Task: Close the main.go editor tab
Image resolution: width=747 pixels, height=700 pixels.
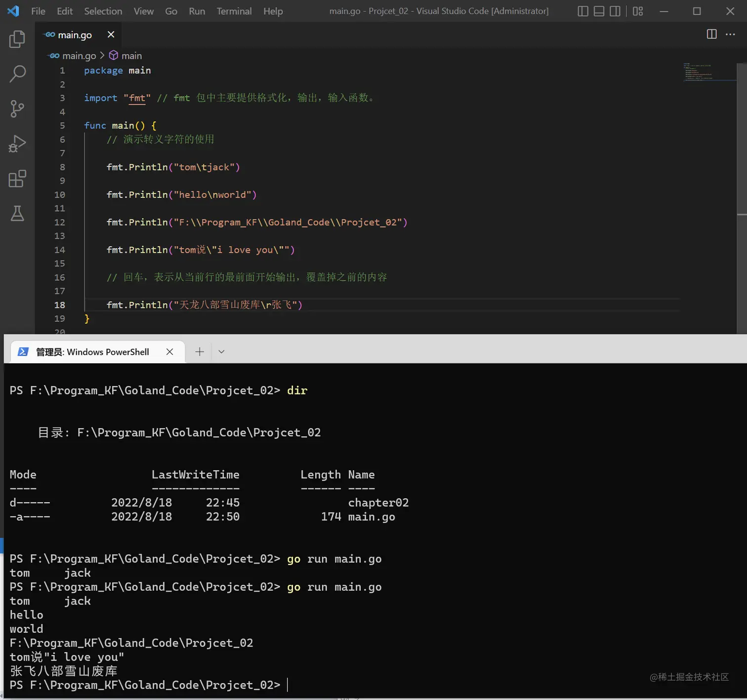Action: pyautogui.click(x=111, y=34)
